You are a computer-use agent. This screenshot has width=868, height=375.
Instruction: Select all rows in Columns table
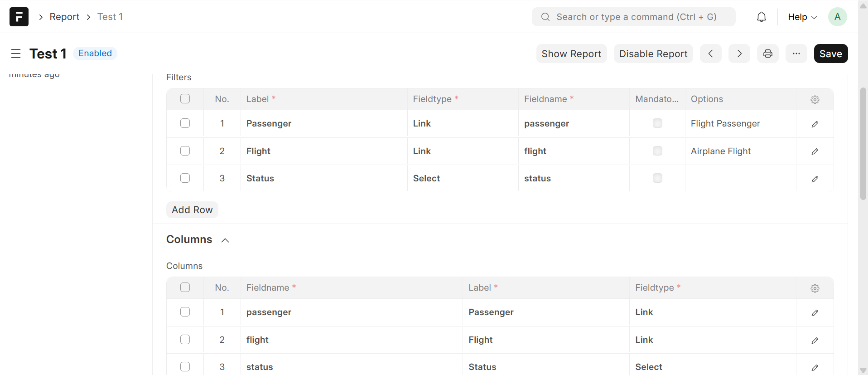[185, 287]
